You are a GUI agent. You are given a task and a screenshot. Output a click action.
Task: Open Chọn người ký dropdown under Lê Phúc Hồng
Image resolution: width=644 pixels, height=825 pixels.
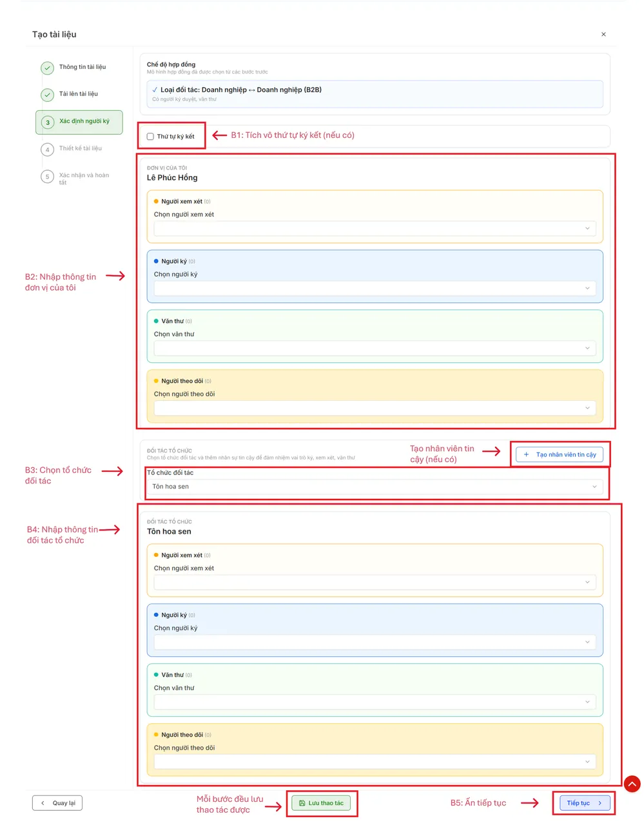click(375, 288)
